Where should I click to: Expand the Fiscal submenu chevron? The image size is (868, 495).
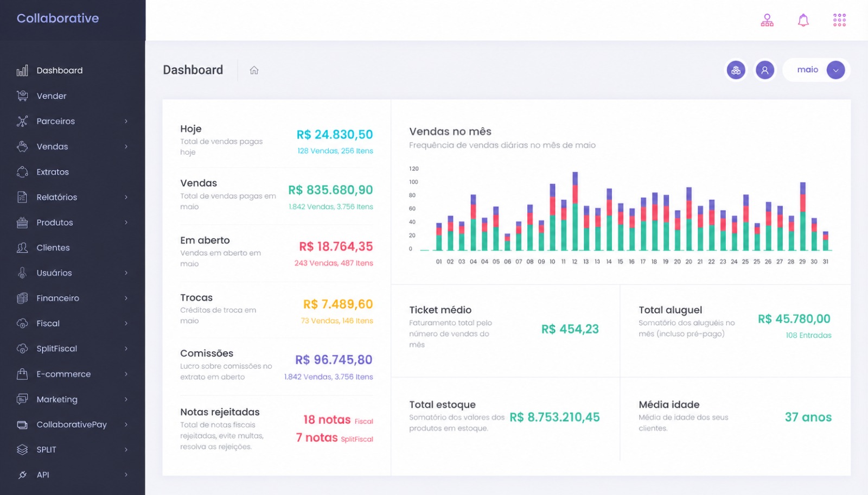(126, 323)
